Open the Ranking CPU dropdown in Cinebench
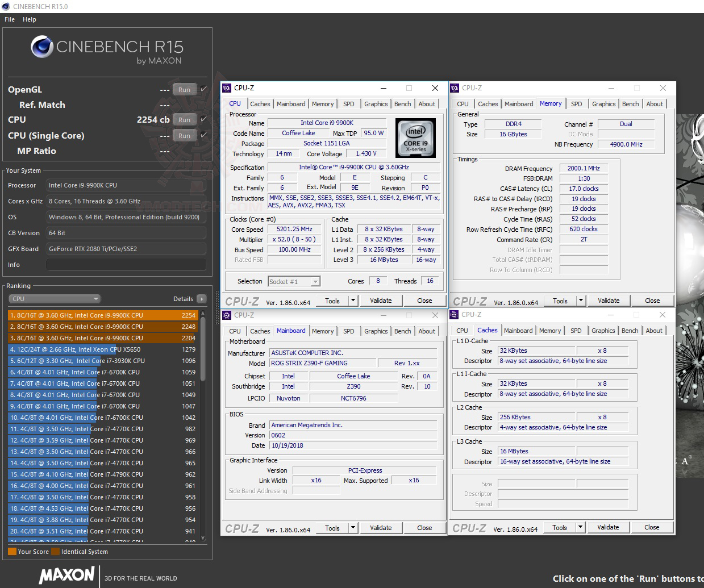704x588 pixels. [54, 298]
